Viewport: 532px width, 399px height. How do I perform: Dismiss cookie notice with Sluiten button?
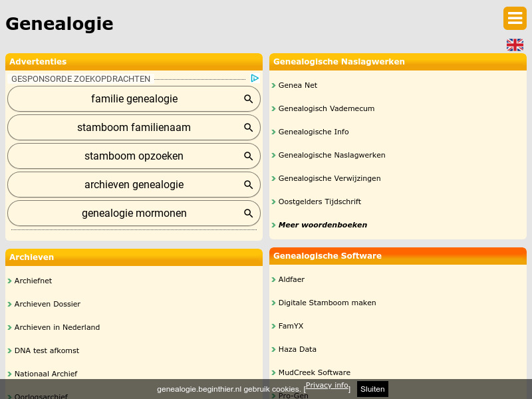click(372, 389)
